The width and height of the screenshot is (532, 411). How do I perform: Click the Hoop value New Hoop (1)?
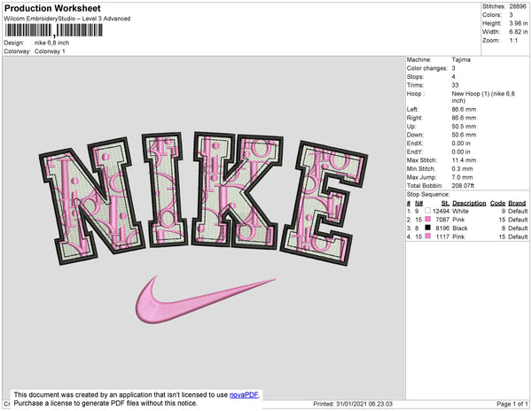tap(483, 97)
